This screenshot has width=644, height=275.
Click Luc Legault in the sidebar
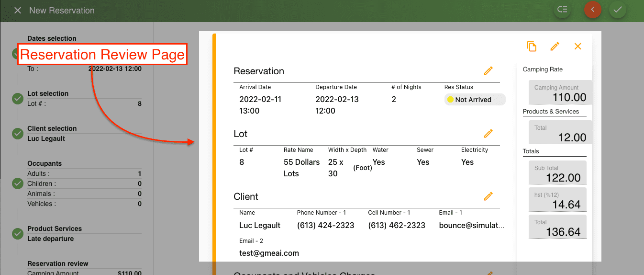(46, 138)
